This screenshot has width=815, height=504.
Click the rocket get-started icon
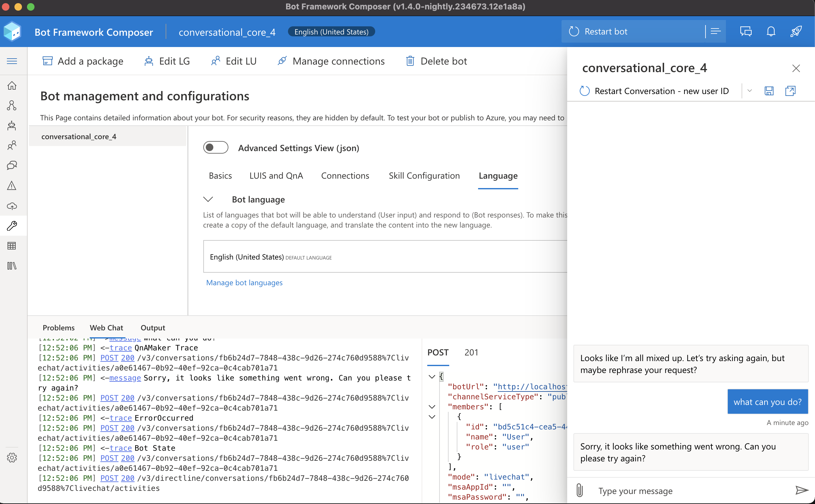tap(796, 32)
